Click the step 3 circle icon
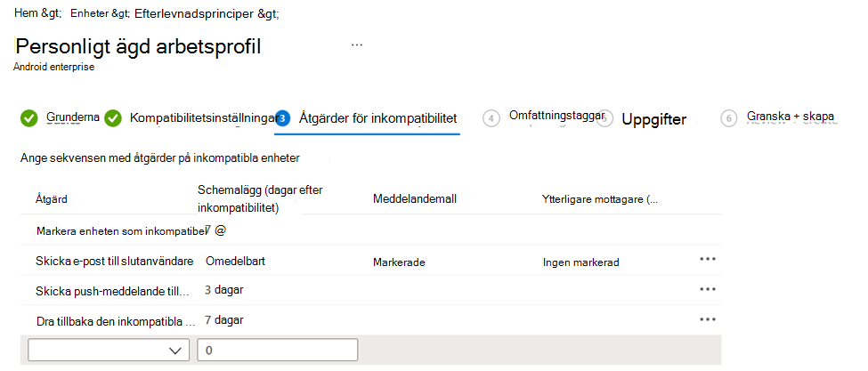Viewport: 868px width, 371px height. 282,118
